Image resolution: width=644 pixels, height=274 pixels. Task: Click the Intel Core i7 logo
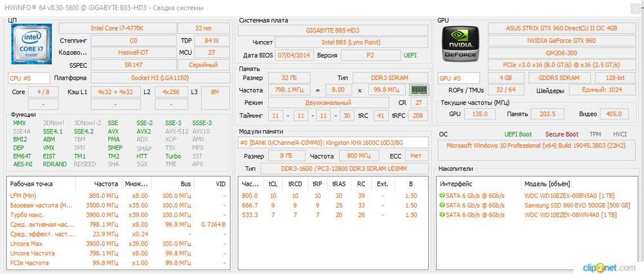tap(31, 44)
